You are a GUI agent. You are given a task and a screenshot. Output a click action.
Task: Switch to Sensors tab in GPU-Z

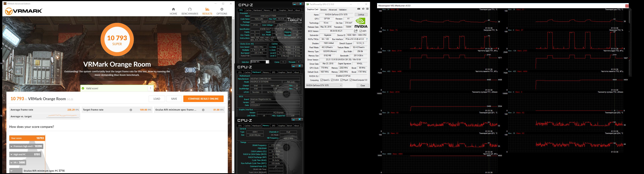(323, 10)
